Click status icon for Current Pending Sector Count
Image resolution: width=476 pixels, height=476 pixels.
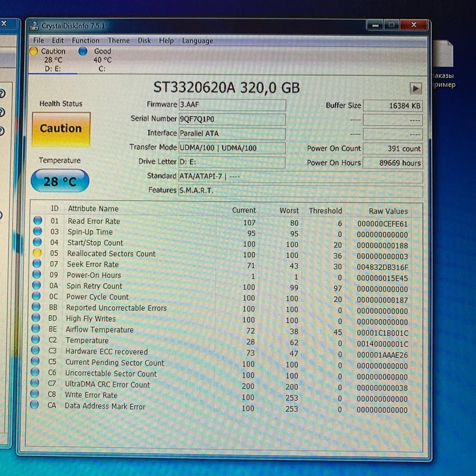pos(35,361)
